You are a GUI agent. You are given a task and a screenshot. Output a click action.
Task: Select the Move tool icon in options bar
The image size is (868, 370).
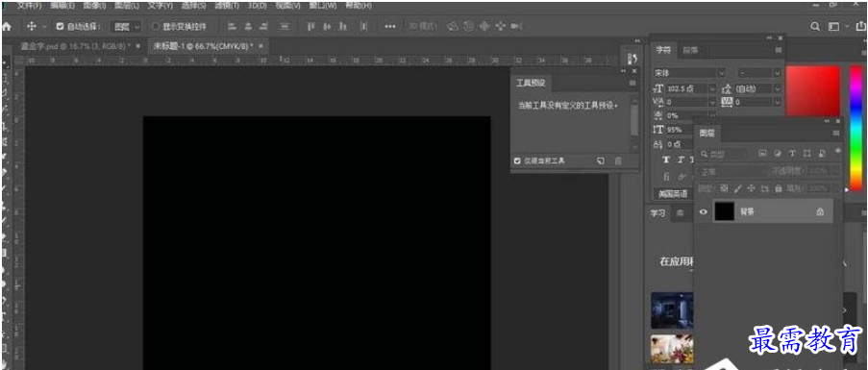click(x=32, y=26)
